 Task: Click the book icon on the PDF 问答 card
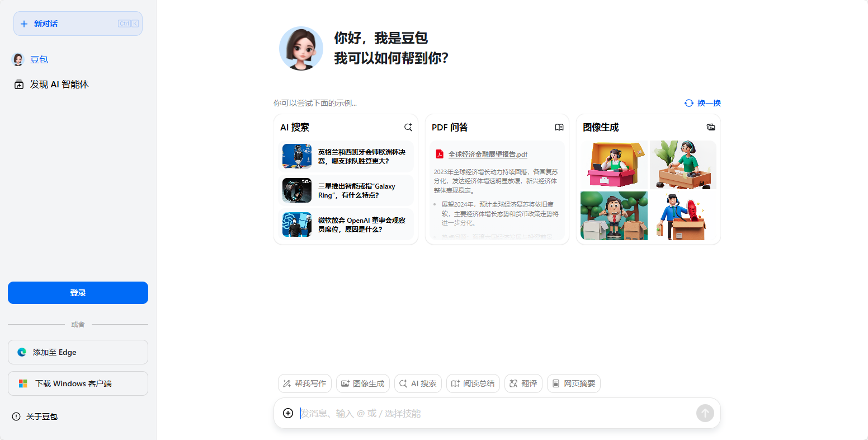pos(559,127)
